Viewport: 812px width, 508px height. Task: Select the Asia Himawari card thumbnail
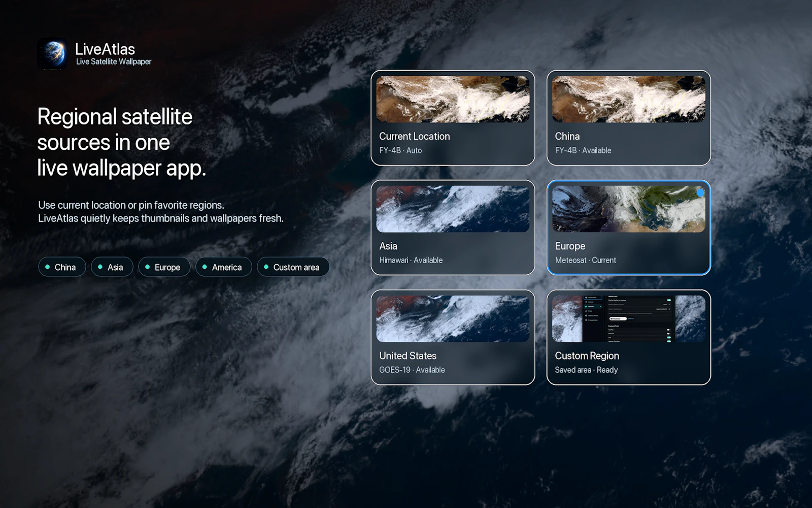tap(453, 209)
